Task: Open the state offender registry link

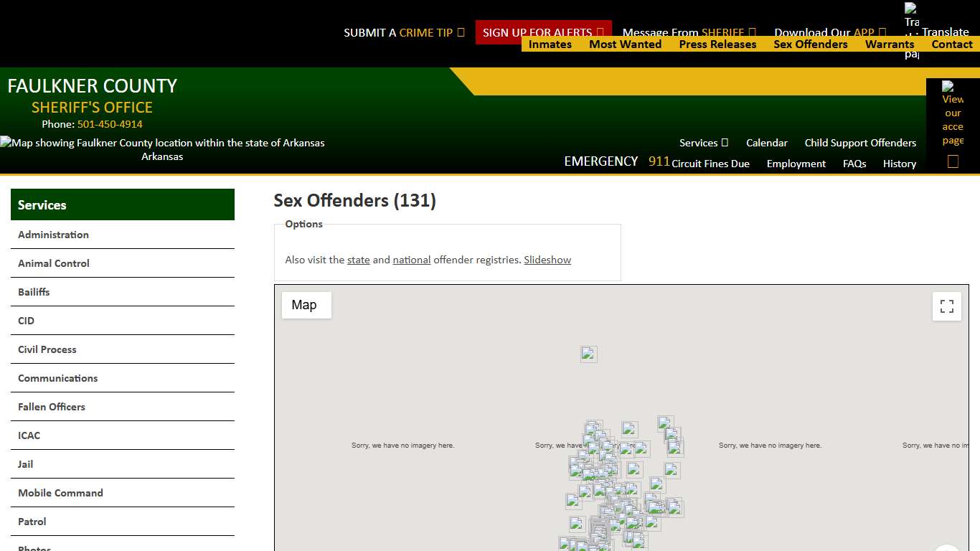Action: [358, 260]
